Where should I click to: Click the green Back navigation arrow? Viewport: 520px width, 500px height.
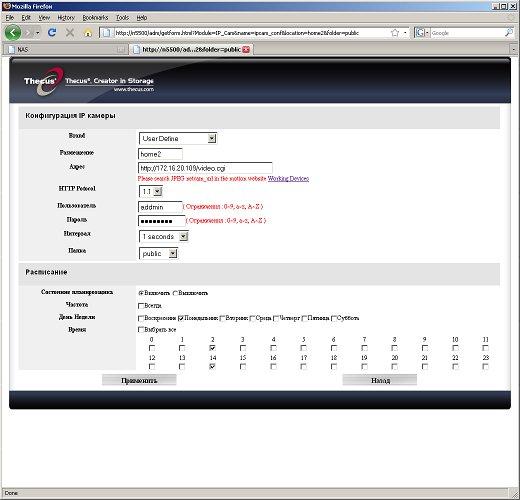point(13,33)
